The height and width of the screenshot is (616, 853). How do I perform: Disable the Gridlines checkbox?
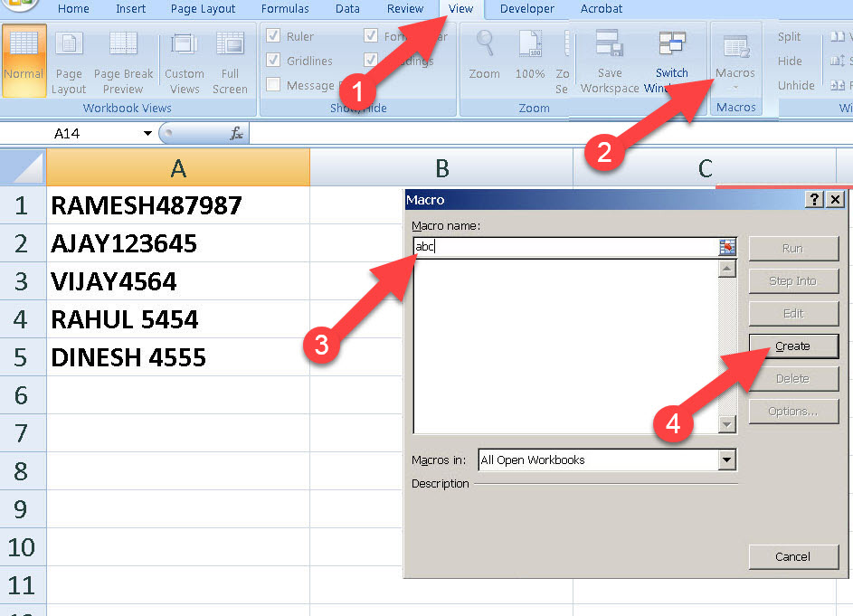point(274,60)
